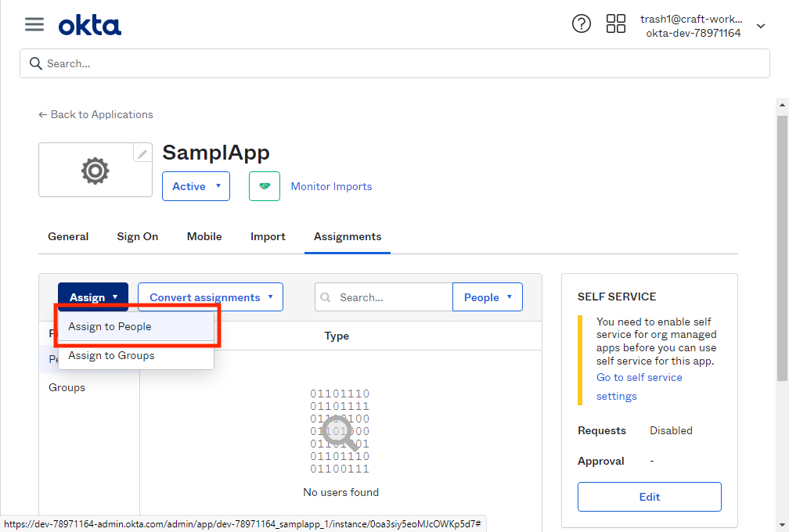Viewport: 789px width, 532px height.
Task: Click the SamplApp gear logo
Action: click(95, 171)
